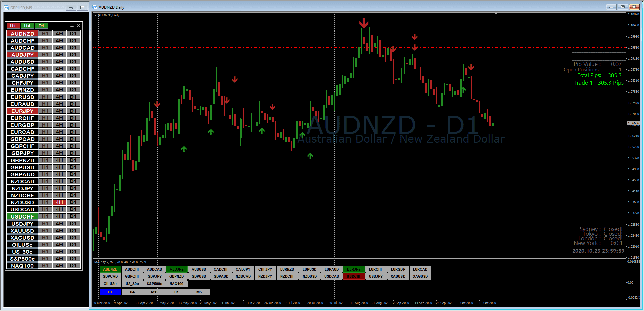Image resolution: width=644 pixels, height=311 pixels.
Task: Switch to the M15 timeframe button below chart
Action: point(155,292)
